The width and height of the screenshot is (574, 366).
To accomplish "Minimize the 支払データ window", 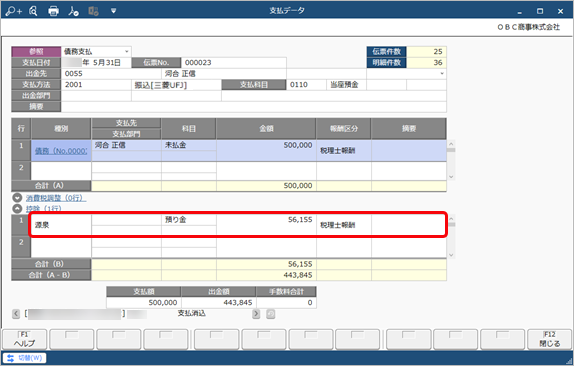I will tap(519, 12).
